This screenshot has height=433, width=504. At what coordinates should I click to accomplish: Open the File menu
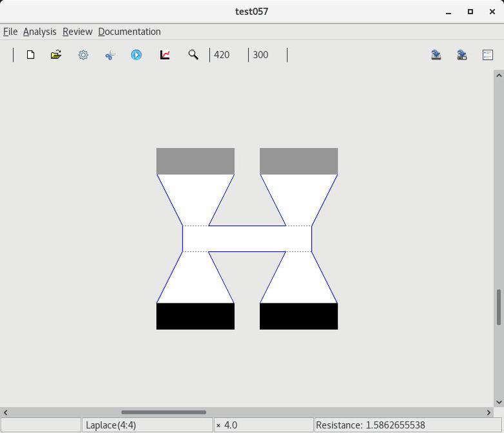10,32
